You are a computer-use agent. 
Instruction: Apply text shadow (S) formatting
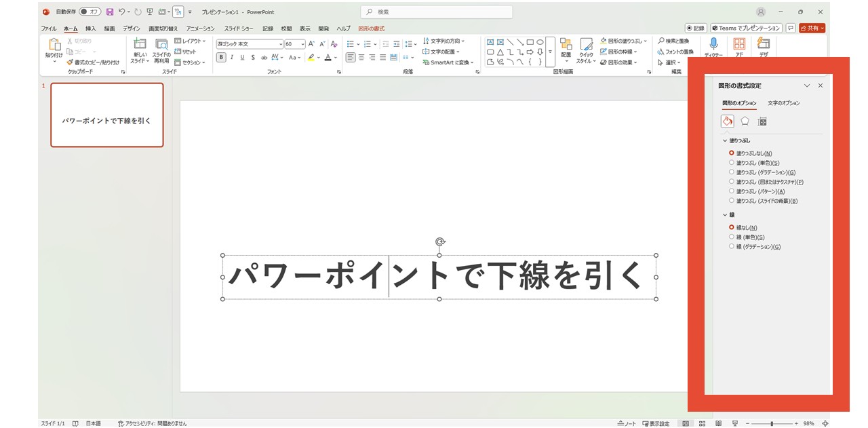coord(252,58)
